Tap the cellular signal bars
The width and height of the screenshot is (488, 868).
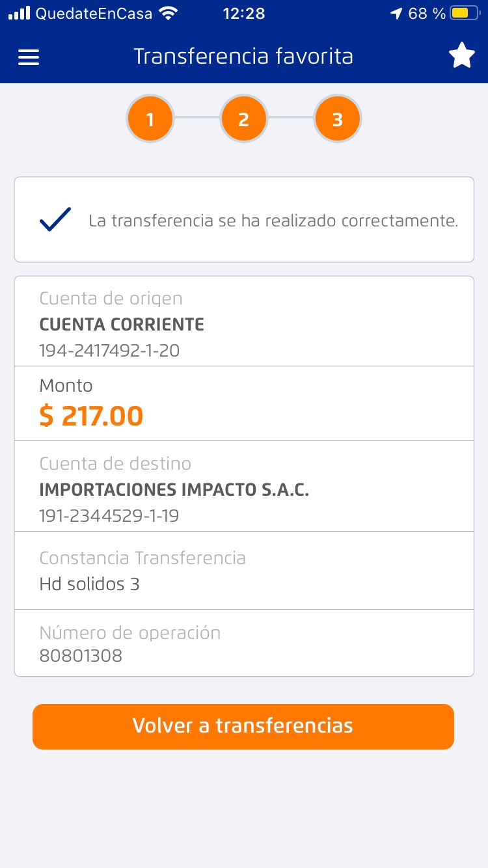pyautogui.click(x=19, y=14)
